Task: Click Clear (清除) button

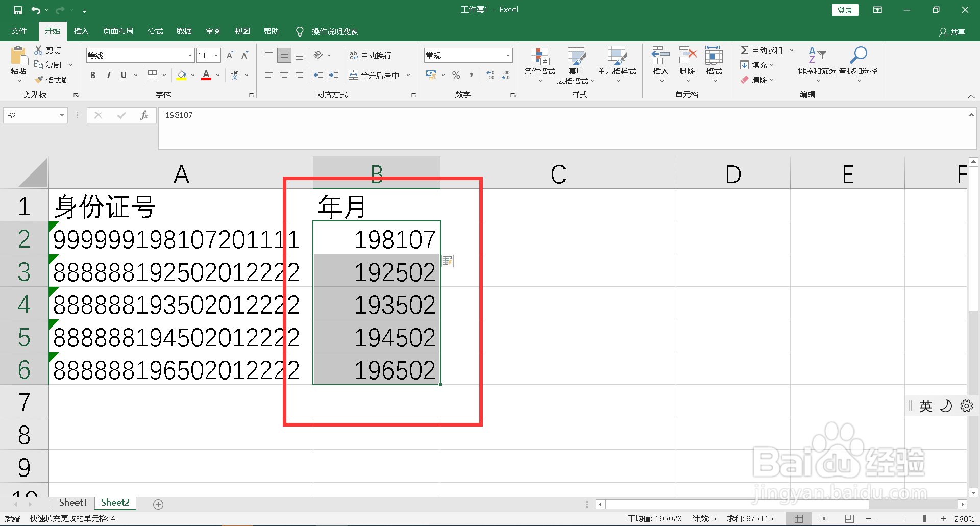Action: [x=757, y=80]
